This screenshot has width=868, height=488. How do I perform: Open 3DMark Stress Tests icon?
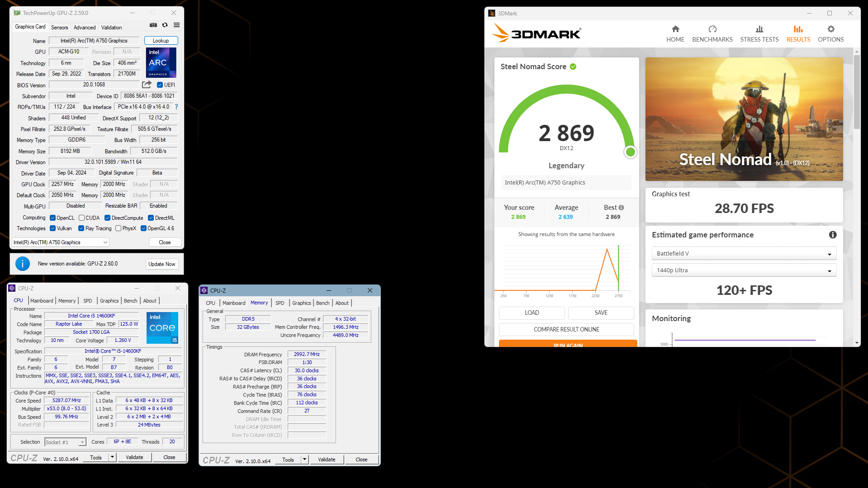759,29
